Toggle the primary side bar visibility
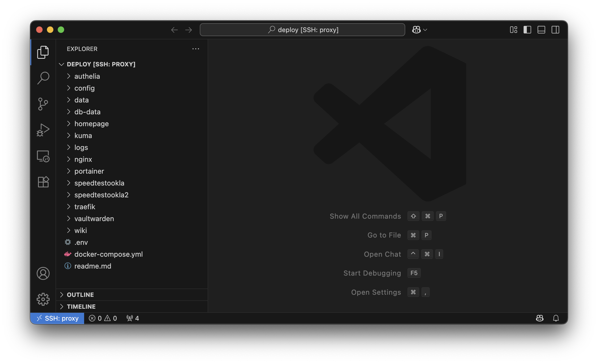The width and height of the screenshot is (598, 364). (527, 30)
